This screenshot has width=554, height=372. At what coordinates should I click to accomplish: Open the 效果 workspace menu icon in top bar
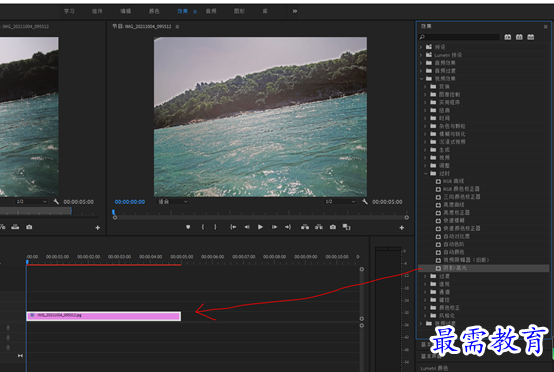[x=195, y=12]
